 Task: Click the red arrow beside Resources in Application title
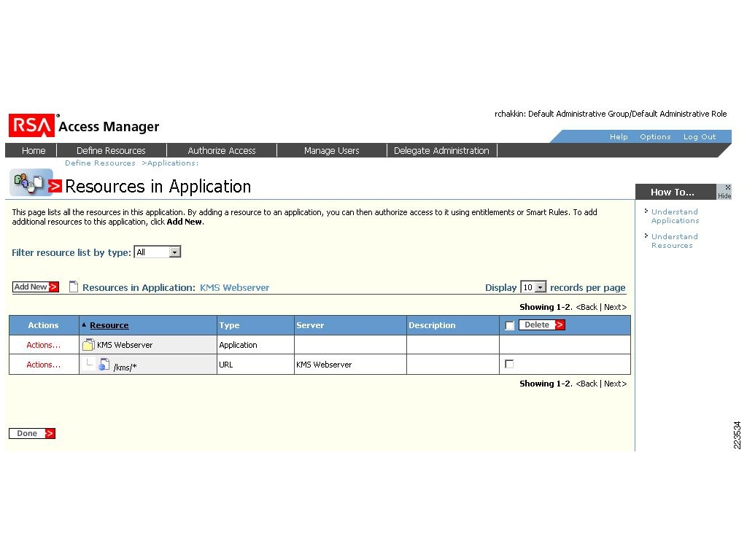(x=55, y=186)
